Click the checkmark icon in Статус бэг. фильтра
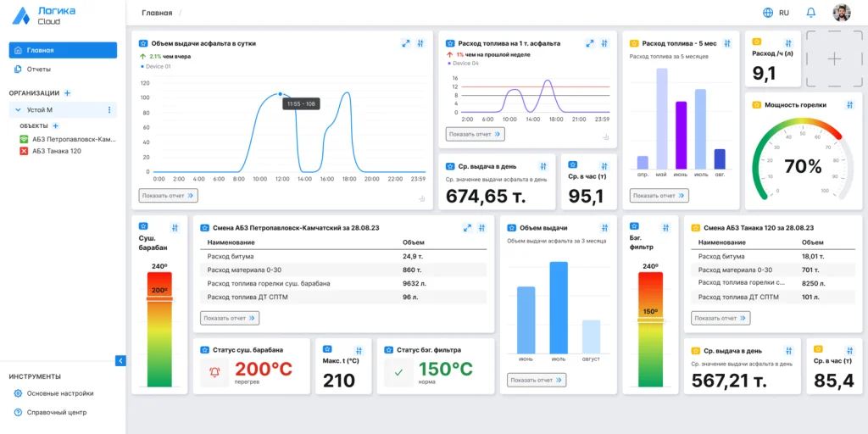 [x=398, y=372]
